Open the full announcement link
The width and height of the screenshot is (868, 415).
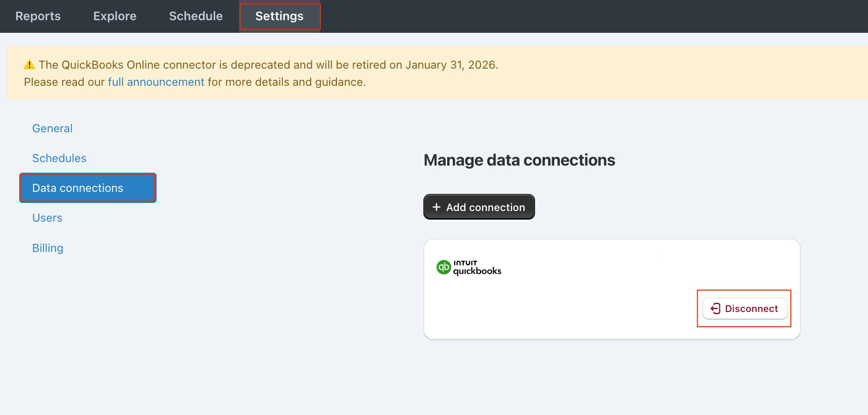click(156, 82)
